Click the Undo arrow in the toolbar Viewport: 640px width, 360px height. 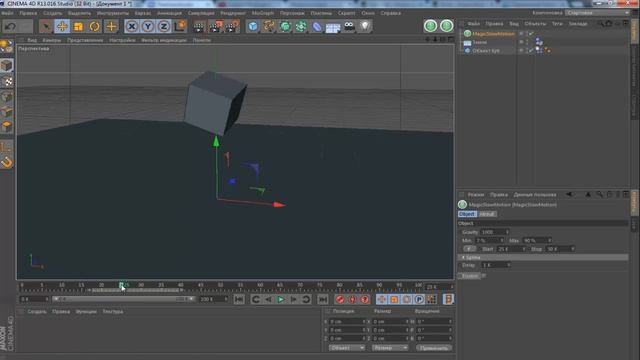(11, 27)
